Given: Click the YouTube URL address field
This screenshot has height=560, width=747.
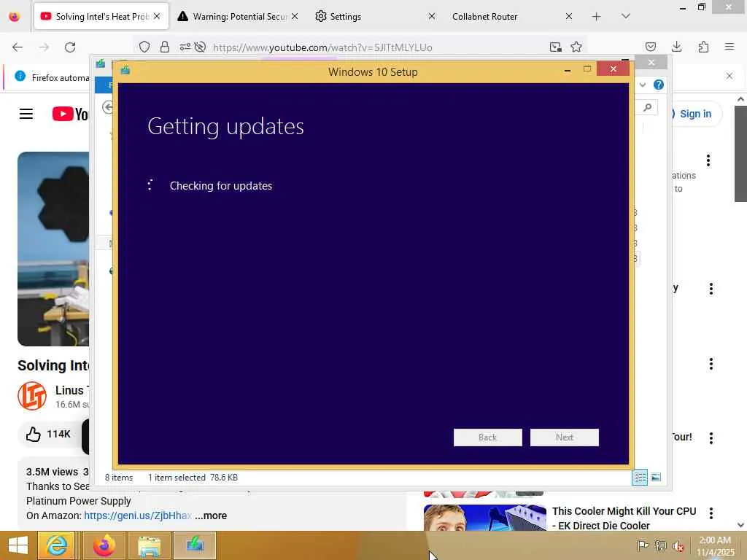Looking at the screenshot, I should (x=322, y=47).
